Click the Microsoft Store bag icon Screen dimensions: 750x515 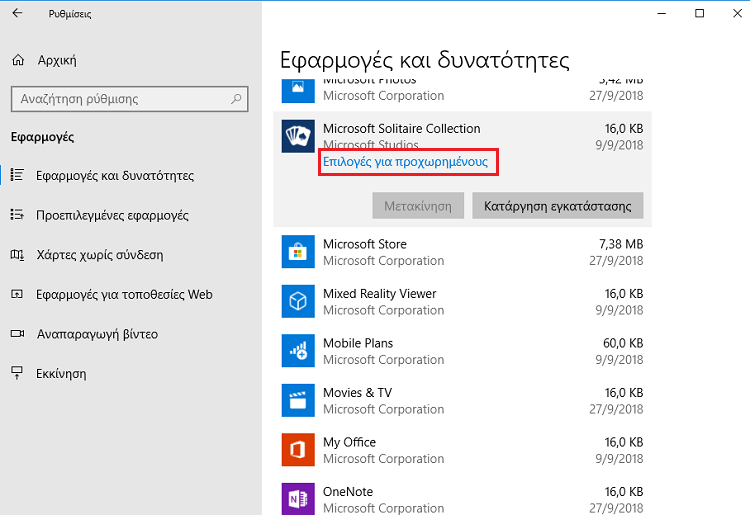coord(298,252)
